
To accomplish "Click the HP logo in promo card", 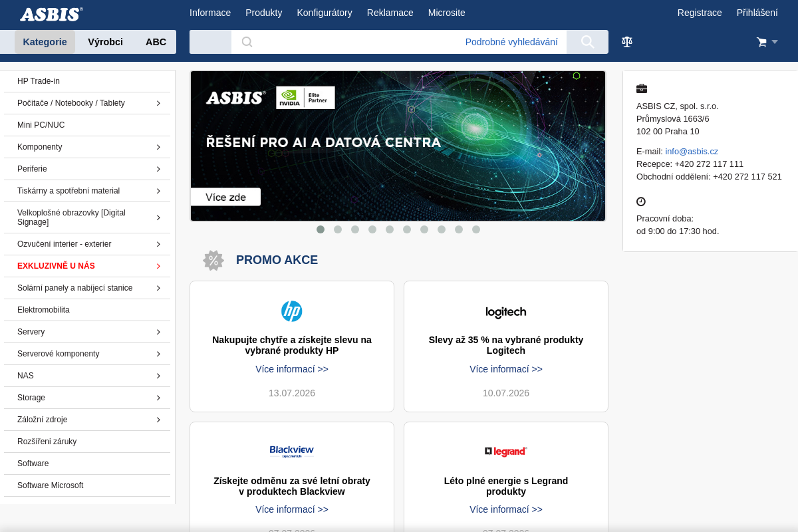I will pyautogui.click(x=292, y=311).
